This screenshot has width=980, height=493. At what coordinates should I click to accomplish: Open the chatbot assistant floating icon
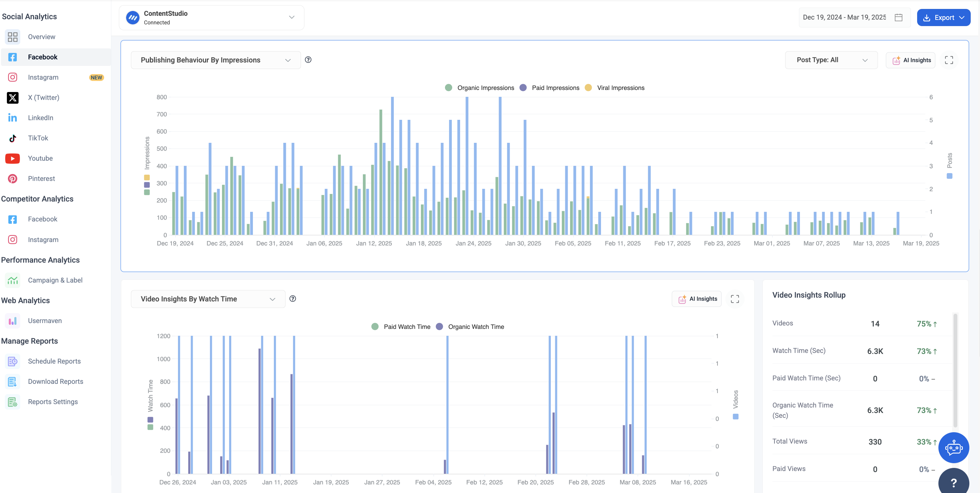click(x=954, y=448)
